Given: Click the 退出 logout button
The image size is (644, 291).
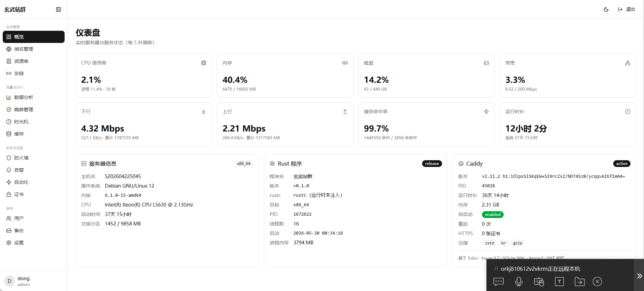Looking at the screenshot, I should tap(626, 9).
